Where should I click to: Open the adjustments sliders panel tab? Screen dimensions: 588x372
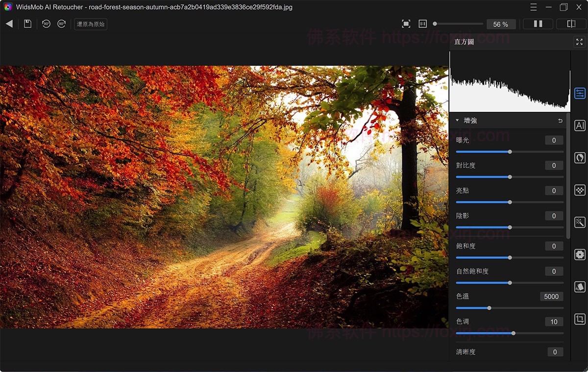click(x=580, y=93)
